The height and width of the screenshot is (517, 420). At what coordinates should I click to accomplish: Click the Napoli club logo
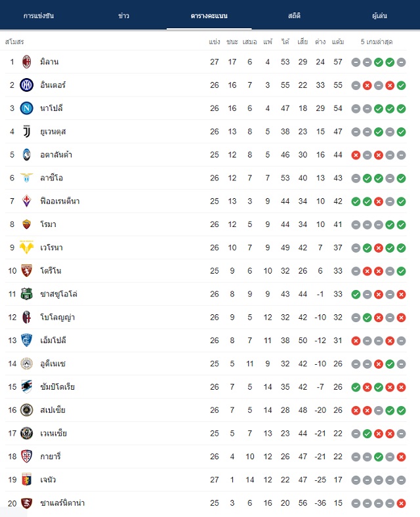coord(27,108)
